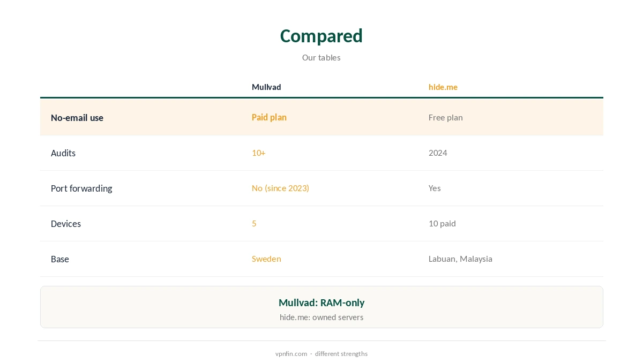Click the '2024' audits value

coord(438,153)
